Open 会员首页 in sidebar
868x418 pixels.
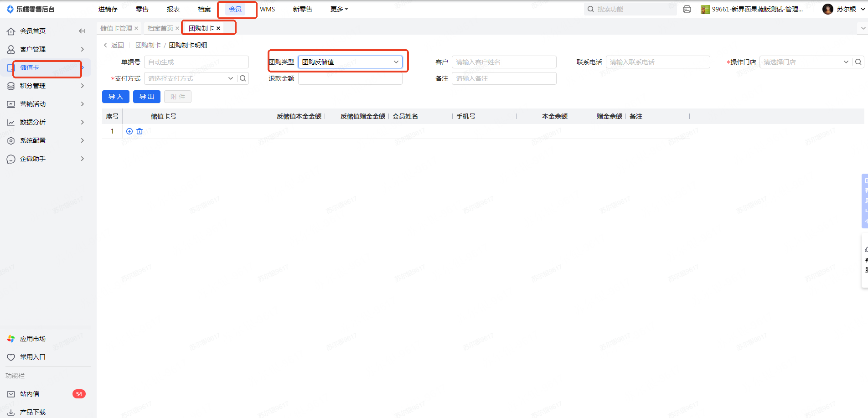33,31
